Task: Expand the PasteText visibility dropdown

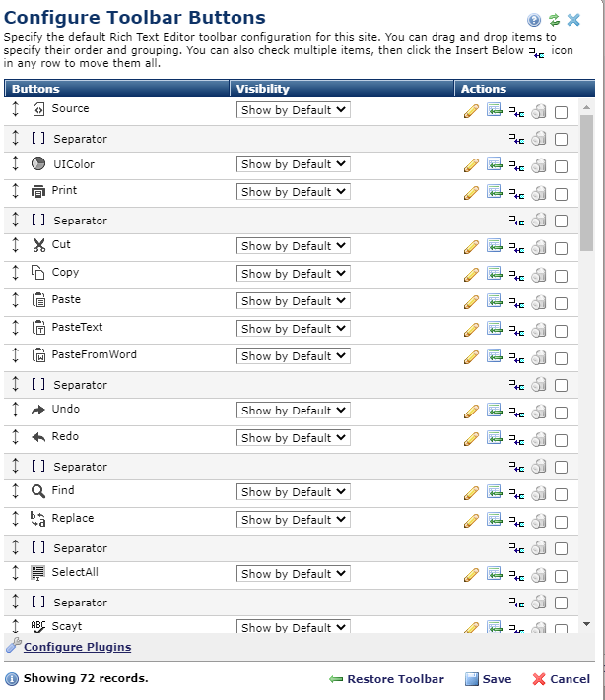Action: click(294, 329)
